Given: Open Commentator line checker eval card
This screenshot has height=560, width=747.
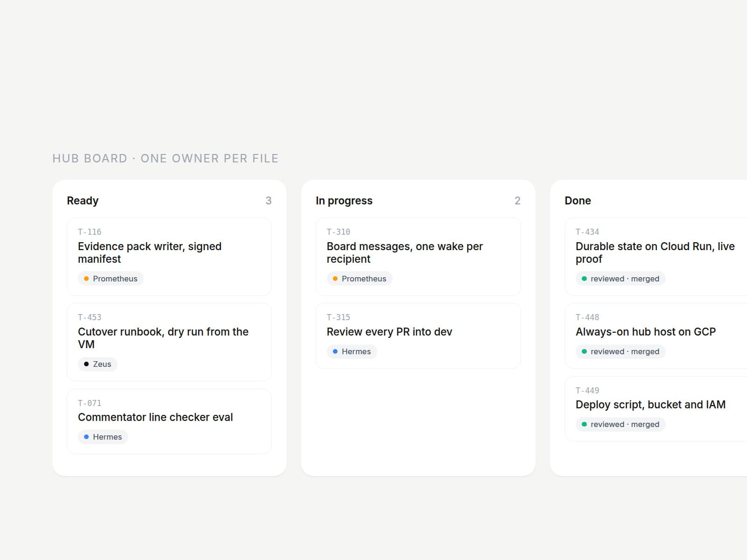Looking at the screenshot, I should [x=169, y=421].
